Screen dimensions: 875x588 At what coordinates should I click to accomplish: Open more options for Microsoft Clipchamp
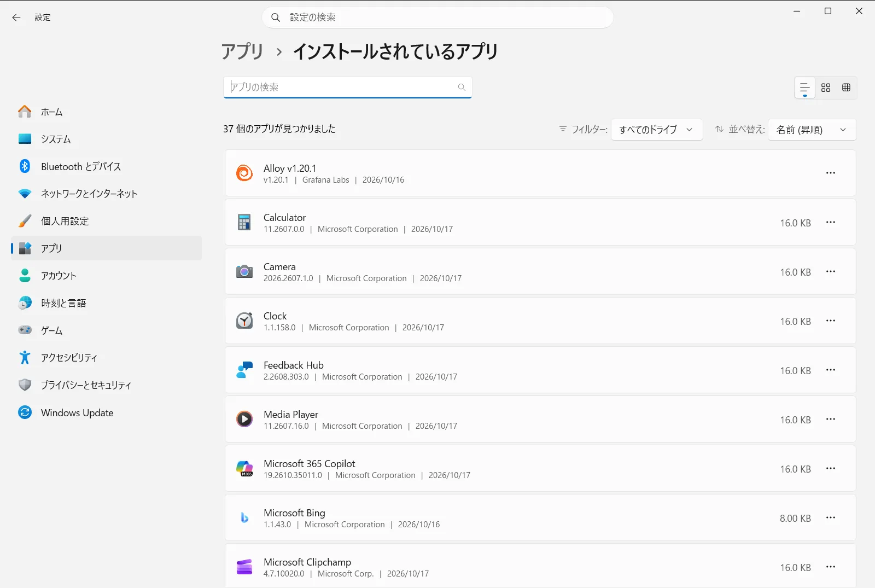click(x=831, y=567)
